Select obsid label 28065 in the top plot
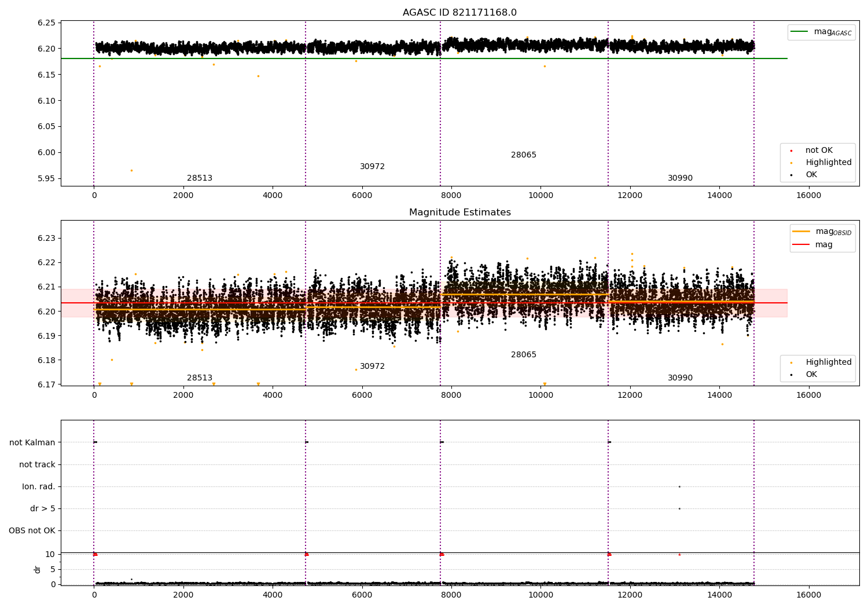Screen dimensions: 868x608 click(524, 155)
